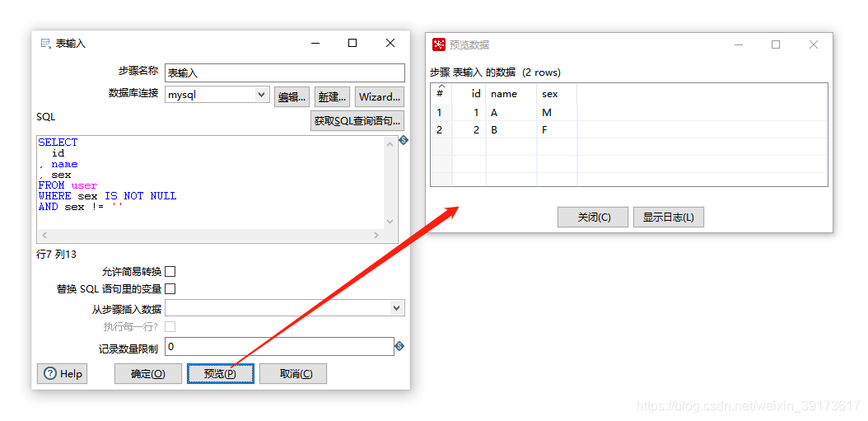868x421 pixels.
Task: Click the 编辑... button
Action: coord(292,97)
